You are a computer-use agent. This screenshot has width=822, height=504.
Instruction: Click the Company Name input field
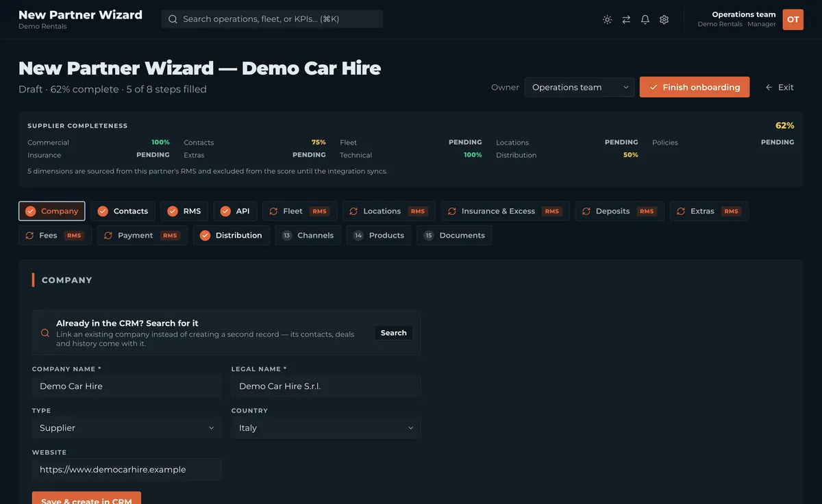click(127, 386)
